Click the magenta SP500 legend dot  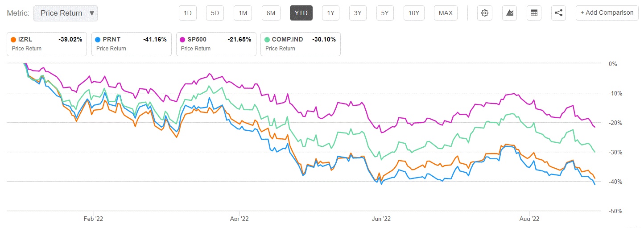click(182, 40)
